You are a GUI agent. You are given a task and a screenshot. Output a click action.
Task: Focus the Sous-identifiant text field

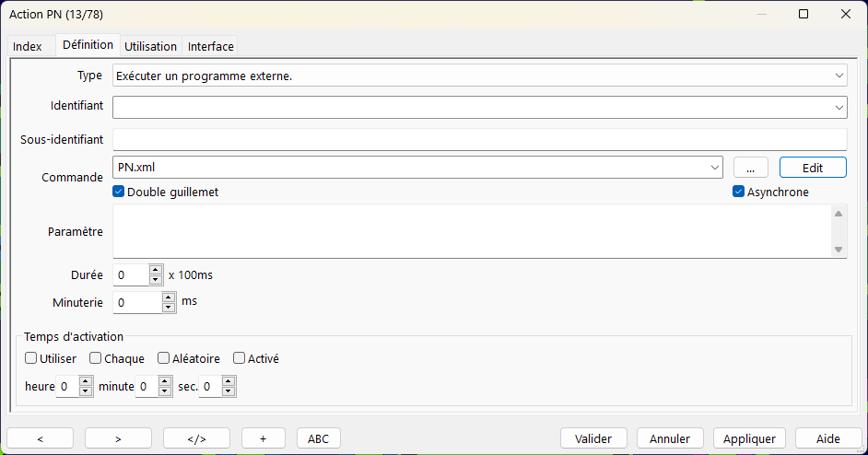[x=480, y=139]
